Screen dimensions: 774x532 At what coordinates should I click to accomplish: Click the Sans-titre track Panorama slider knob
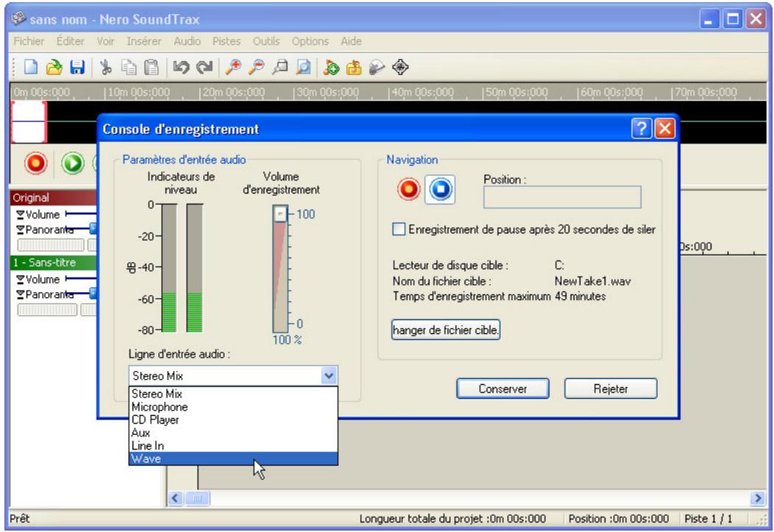pyautogui.click(x=93, y=293)
